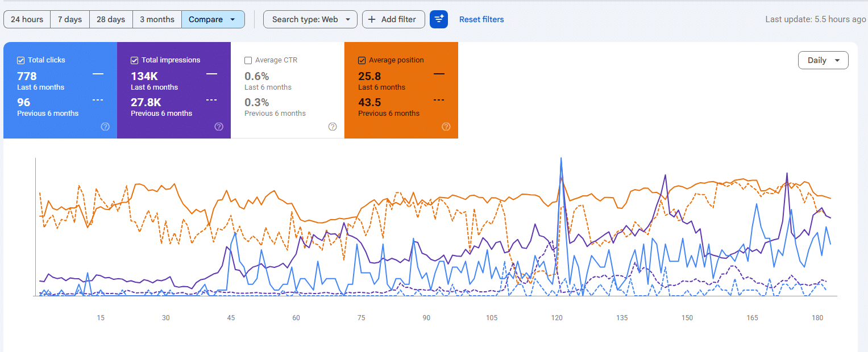The height and width of the screenshot is (352, 868).
Task: Click the Last update: 5.5 hours ago text
Action: pyautogui.click(x=816, y=19)
